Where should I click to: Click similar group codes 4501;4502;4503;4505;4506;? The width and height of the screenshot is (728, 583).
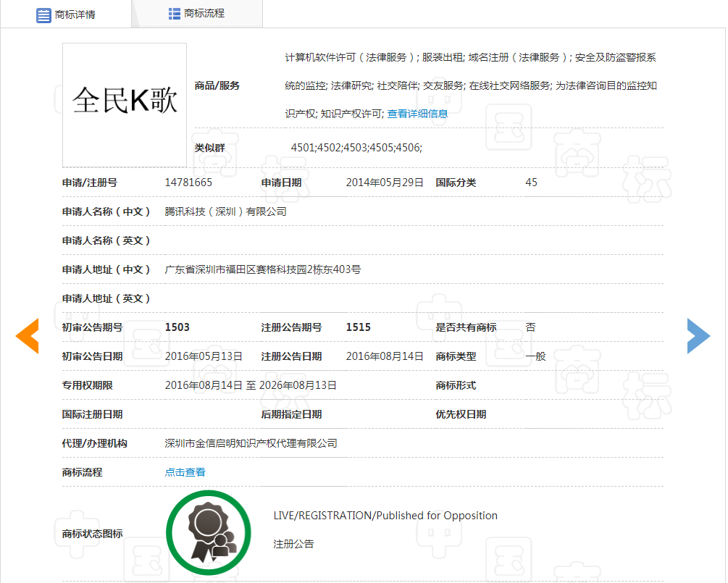(x=356, y=148)
